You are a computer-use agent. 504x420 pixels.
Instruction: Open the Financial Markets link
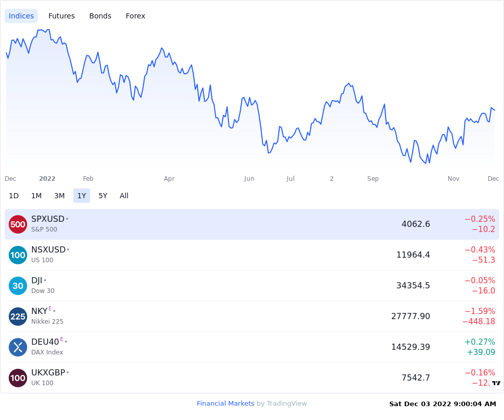(x=225, y=403)
